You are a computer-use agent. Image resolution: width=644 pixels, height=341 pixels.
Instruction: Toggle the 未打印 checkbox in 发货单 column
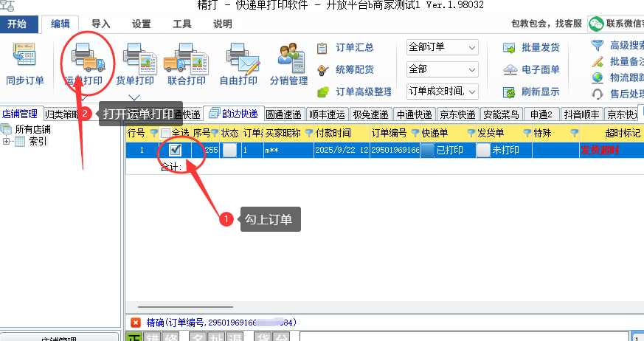point(483,150)
